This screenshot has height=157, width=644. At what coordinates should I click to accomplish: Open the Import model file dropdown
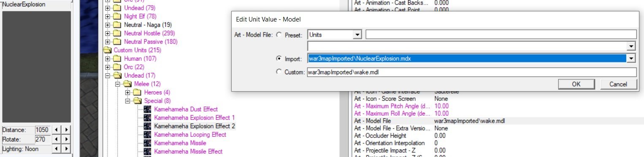(x=632, y=59)
